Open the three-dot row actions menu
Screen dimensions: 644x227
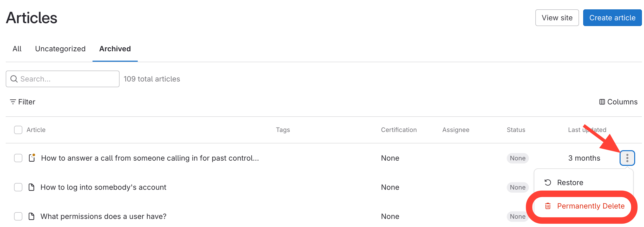point(627,158)
